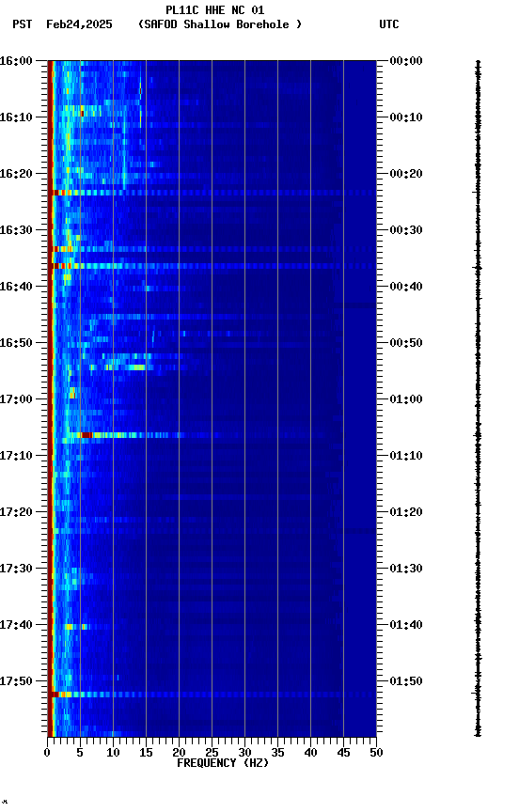Viewport: 519px width, 812px height.
Task: Click the 01:00 UTC time label
Action: point(406,399)
